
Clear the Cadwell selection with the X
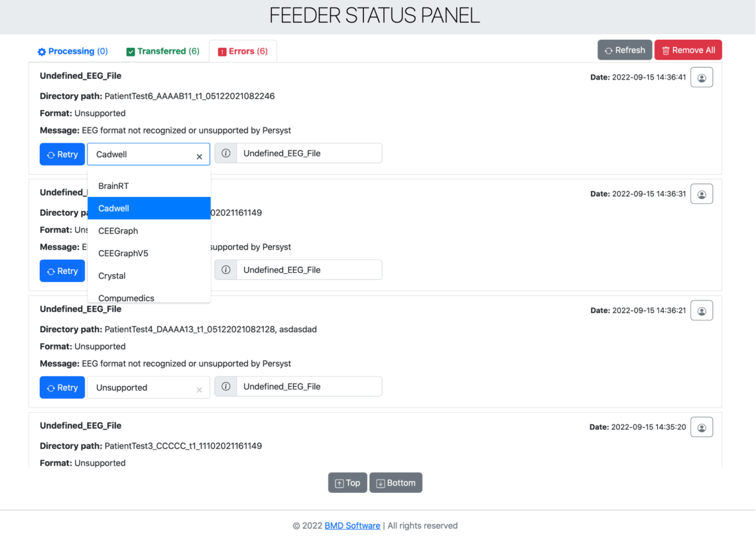[199, 157]
